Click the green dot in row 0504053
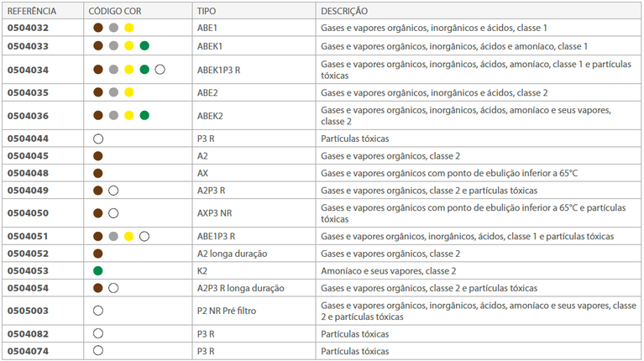 [x=97, y=270]
